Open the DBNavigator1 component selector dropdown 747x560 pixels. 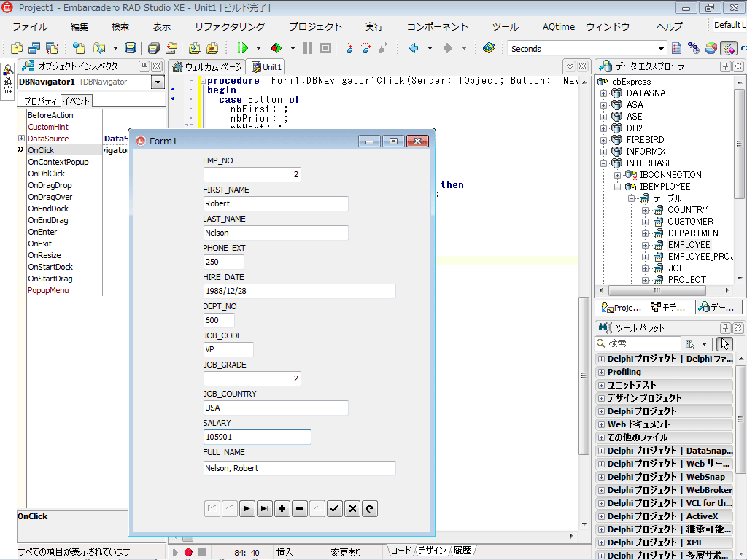(158, 82)
